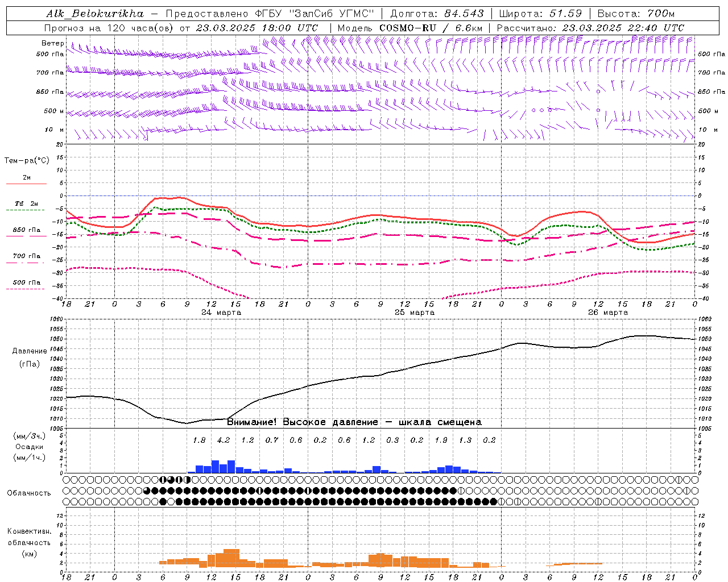Select the 0.7 precipitation total
728x582 pixels.
tap(272, 440)
